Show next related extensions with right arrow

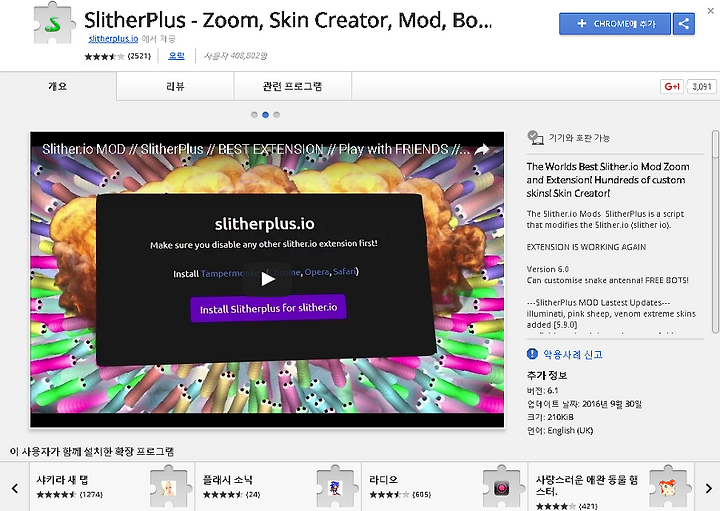click(x=709, y=488)
